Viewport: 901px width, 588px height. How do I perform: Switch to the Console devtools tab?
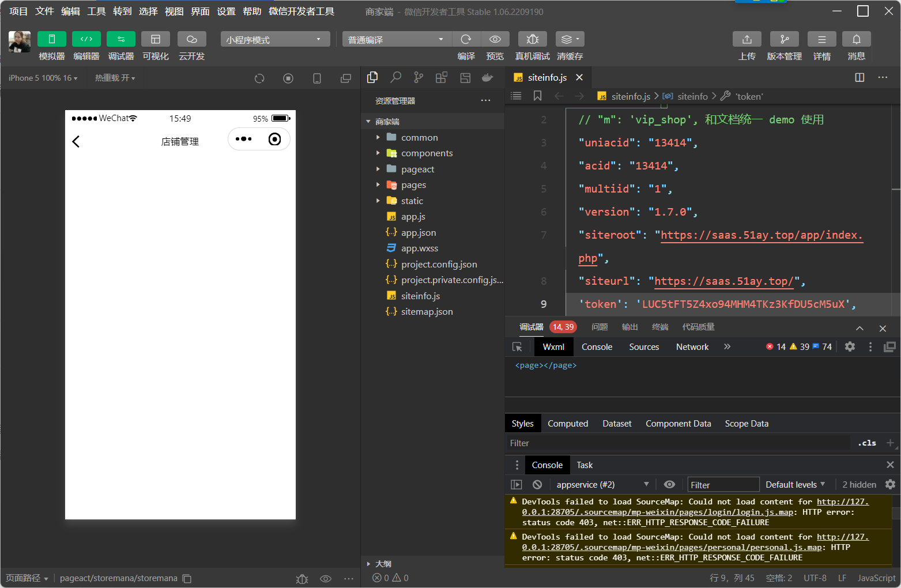pyautogui.click(x=597, y=347)
